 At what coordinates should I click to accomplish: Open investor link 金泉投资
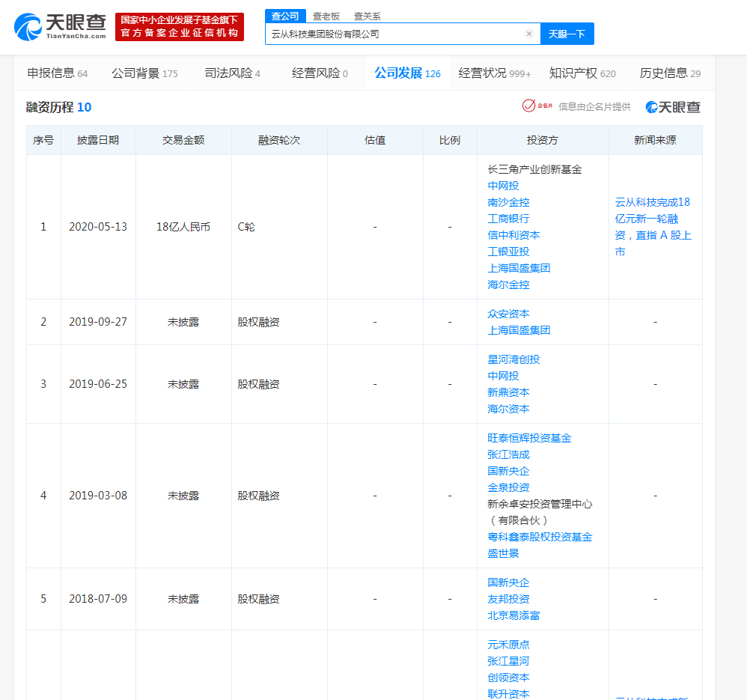(x=508, y=487)
